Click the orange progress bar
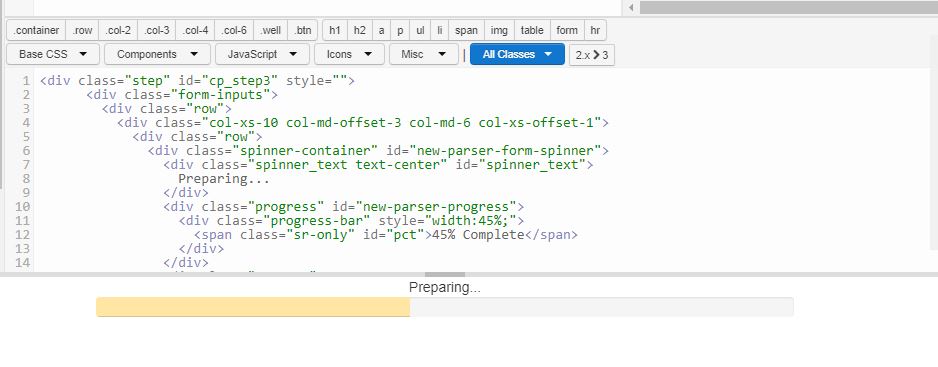Viewport: 938px width, 367px height. click(x=253, y=307)
